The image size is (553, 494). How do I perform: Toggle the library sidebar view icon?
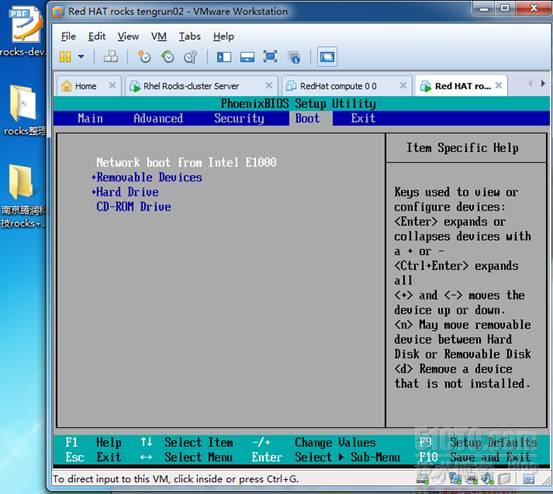[x=224, y=57]
